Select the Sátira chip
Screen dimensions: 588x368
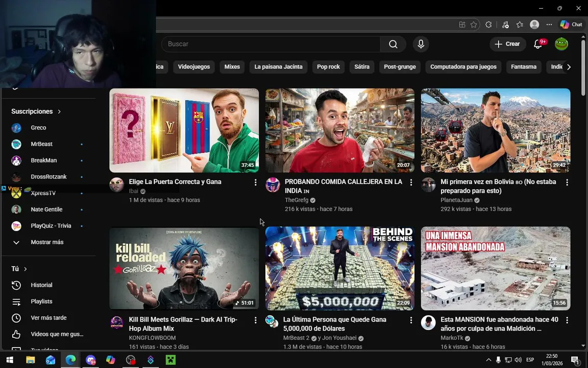[362, 67]
